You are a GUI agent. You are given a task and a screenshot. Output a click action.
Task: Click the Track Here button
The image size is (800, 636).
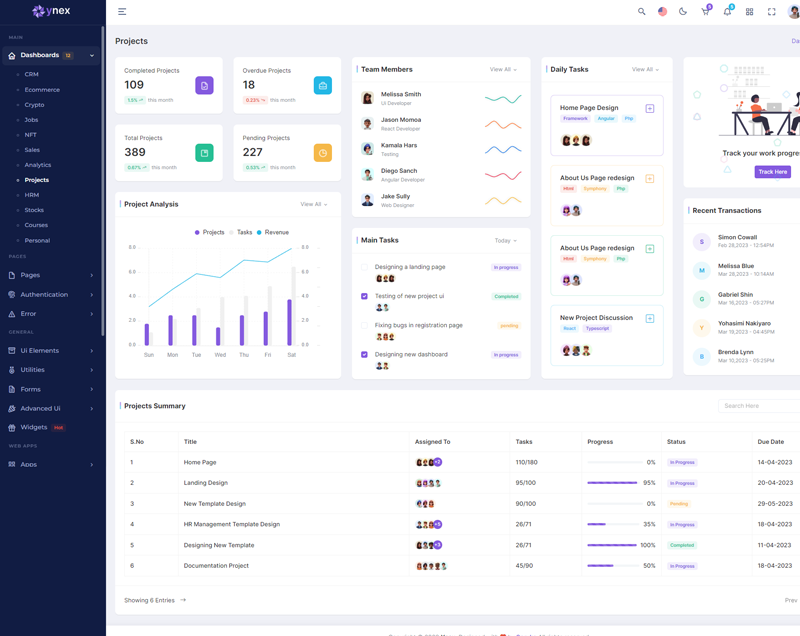coord(772,172)
